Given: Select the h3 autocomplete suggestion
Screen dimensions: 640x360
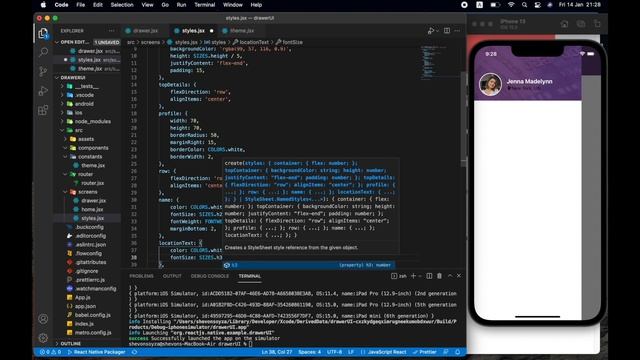Looking at the screenshot, I should click(x=309, y=265).
